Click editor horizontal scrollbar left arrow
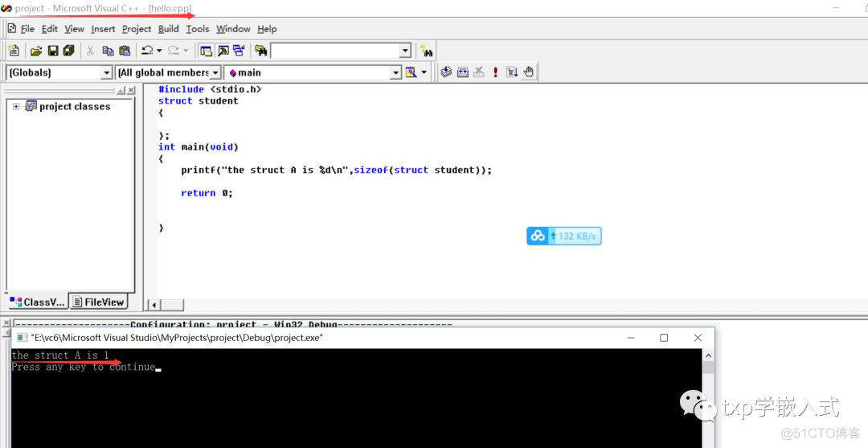This screenshot has width=868, height=448. tap(154, 305)
